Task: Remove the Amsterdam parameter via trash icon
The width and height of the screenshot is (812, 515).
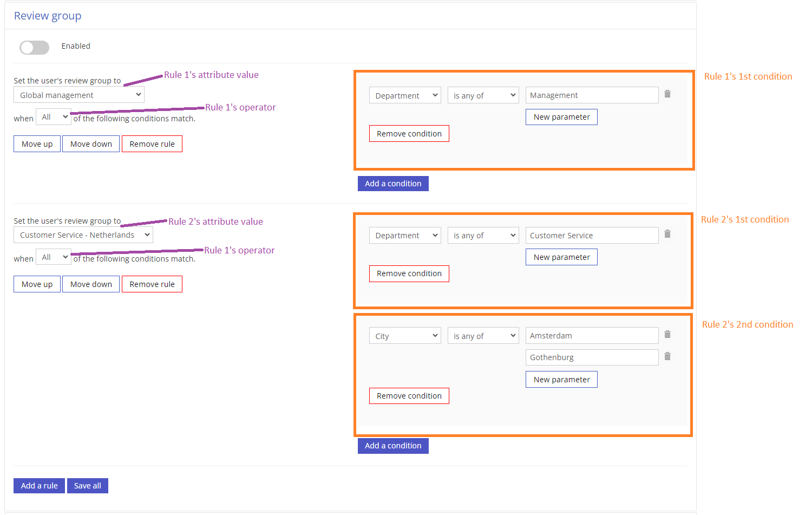Action: pos(667,335)
